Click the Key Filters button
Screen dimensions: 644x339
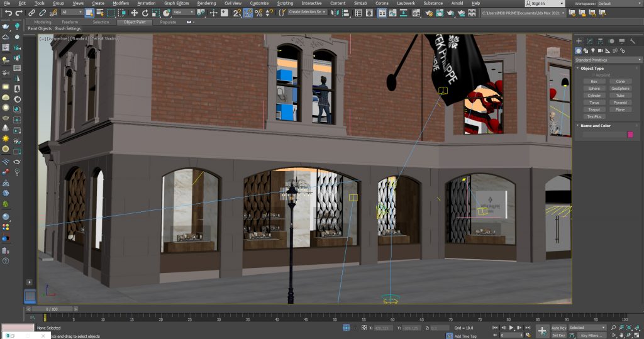pyautogui.click(x=592, y=335)
